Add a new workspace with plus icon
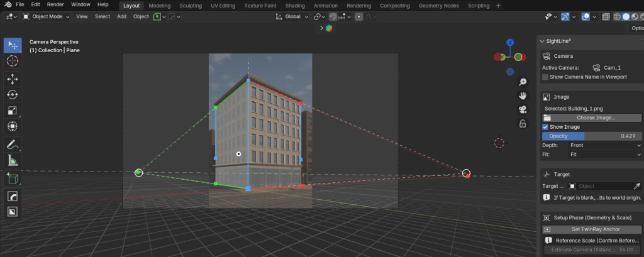This screenshot has width=644, height=257. 498,6
